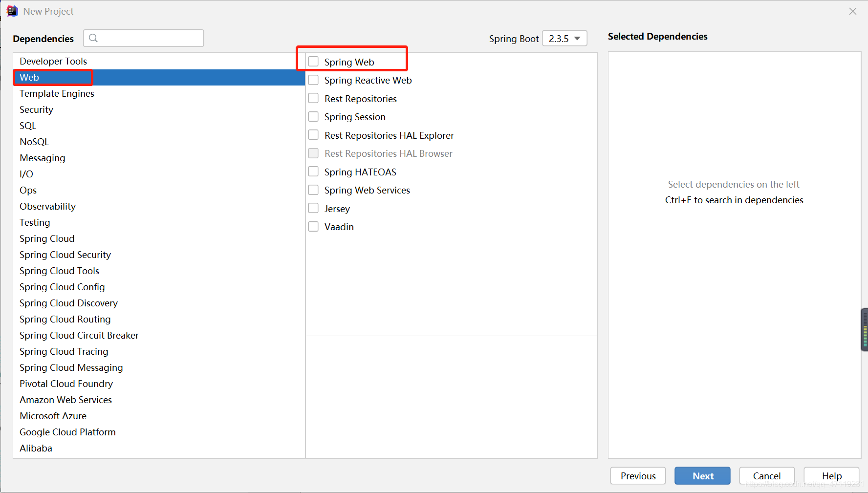Enable Rest Repositories HAL Explorer checkbox

pyautogui.click(x=313, y=135)
